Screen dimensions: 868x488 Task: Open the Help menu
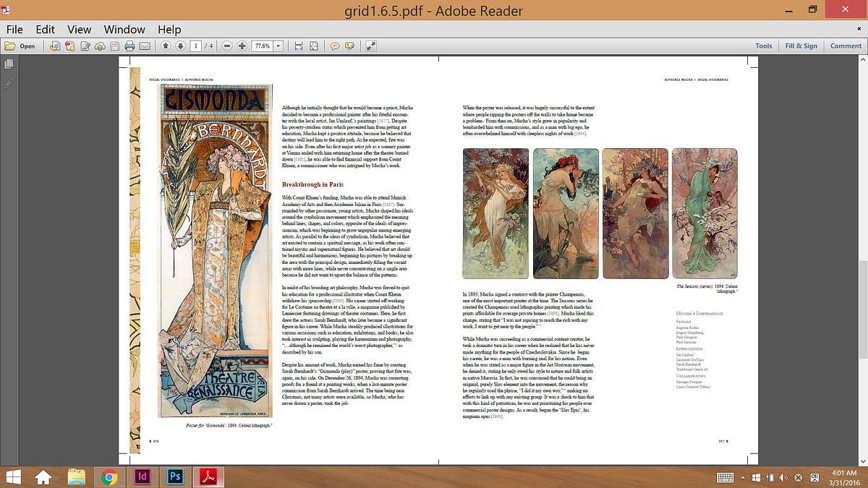pyautogui.click(x=169, y=30)
